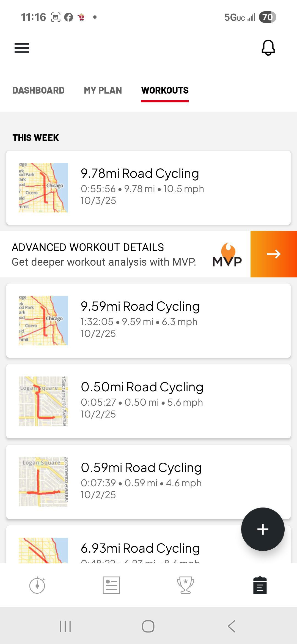The image size is (297, 644).
Task: Open Android recent apps button
Action: [x=65, y=626]
